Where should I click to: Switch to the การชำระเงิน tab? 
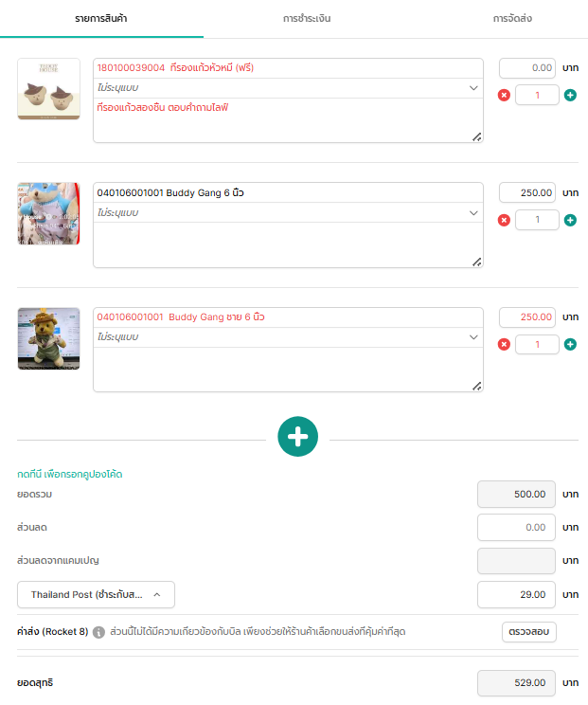pyautogui.click(x=307, y=18)
